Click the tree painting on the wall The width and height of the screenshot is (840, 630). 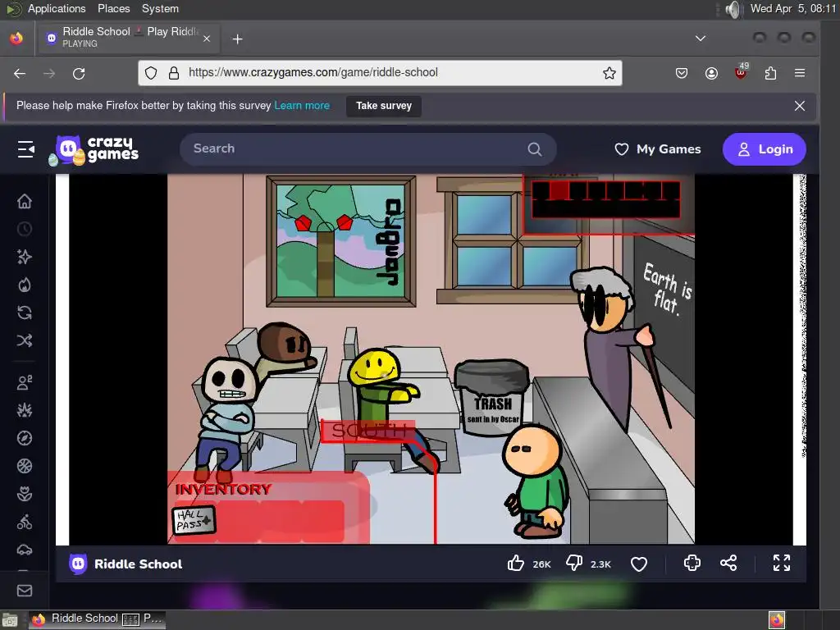340,241
